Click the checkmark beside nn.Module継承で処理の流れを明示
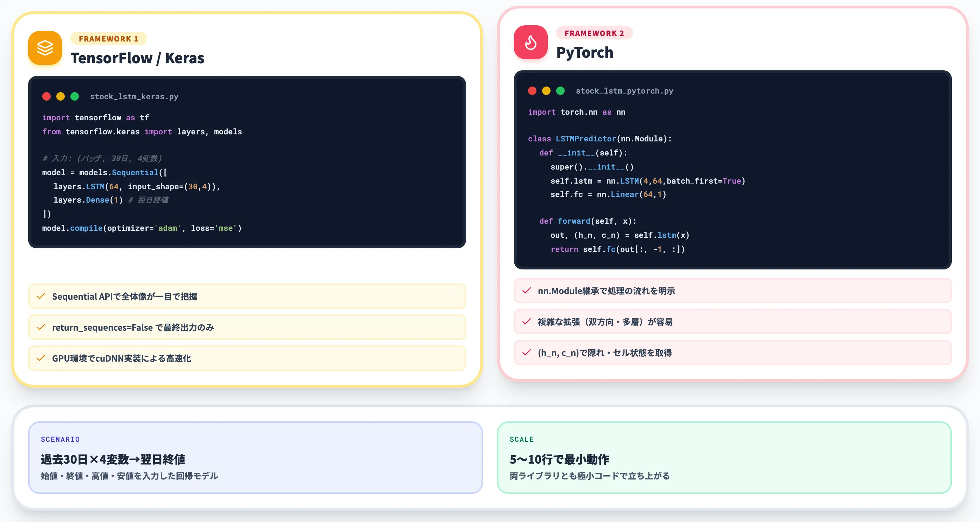The height and width of the screenshot is (522, 980). click(527, 291)
